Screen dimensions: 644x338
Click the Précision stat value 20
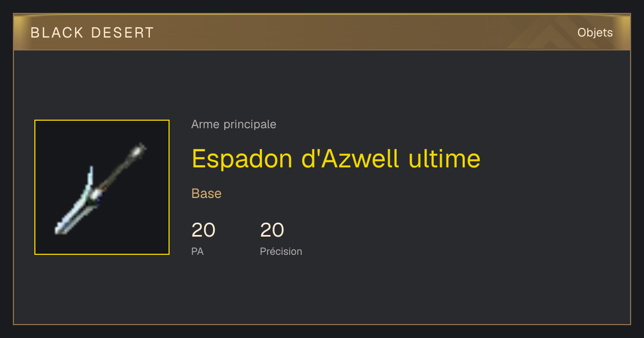tap(272, 230)
